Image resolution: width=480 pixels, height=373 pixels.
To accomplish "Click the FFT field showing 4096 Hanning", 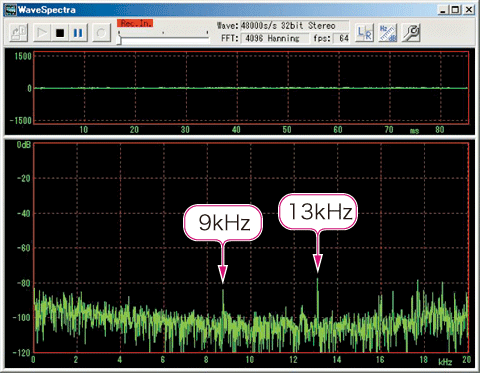I will [275, 38].
